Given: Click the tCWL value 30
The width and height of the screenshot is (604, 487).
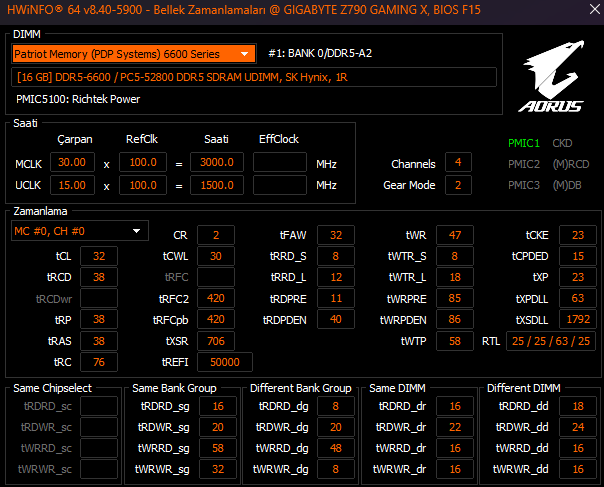Looking at the screenshot, I should tap(216, 256).
